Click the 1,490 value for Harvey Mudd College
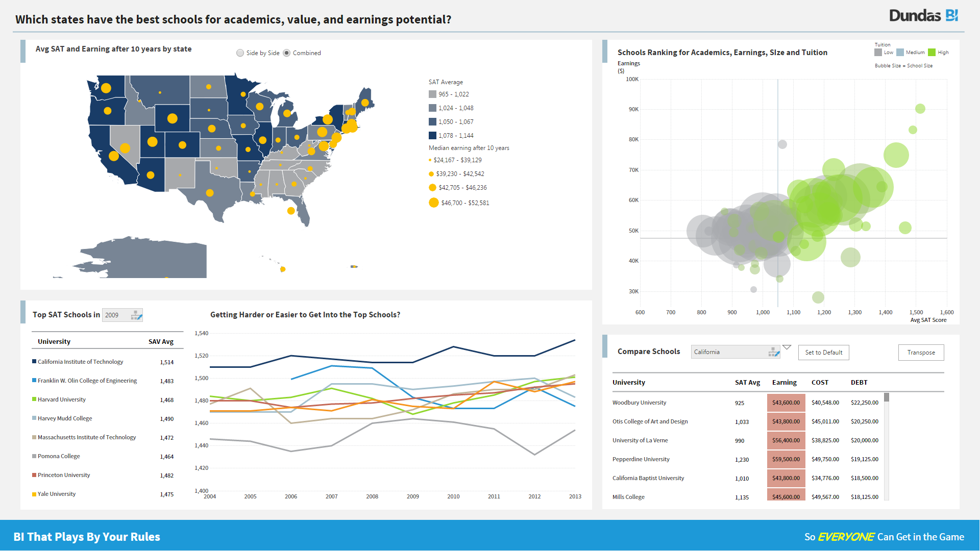This screenshot has width=980, height=551. click(x=167, y=419)
